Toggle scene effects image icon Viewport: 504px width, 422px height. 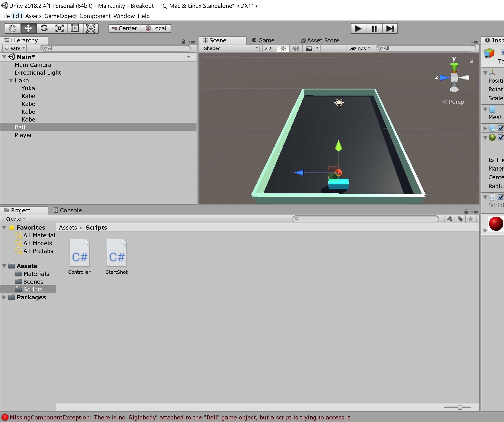(x=309, y=48)
